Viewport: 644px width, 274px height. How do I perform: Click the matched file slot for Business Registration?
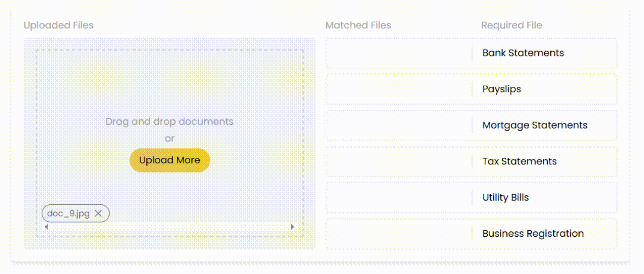(399, 234)
